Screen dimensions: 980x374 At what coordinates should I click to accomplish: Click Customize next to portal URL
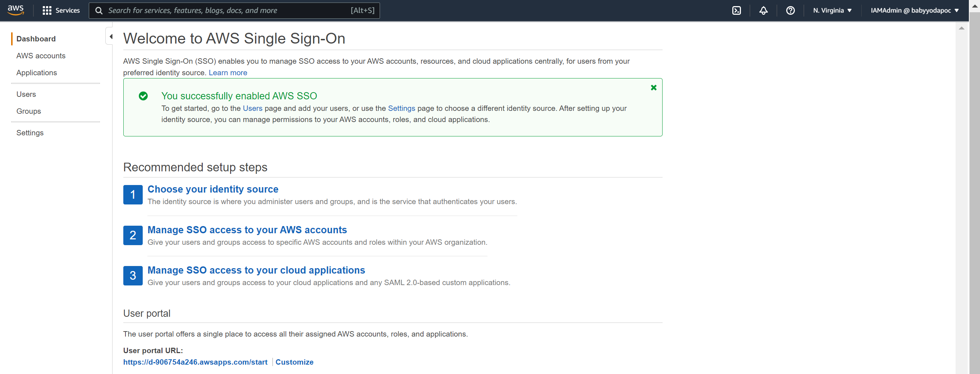coord(294,362)
